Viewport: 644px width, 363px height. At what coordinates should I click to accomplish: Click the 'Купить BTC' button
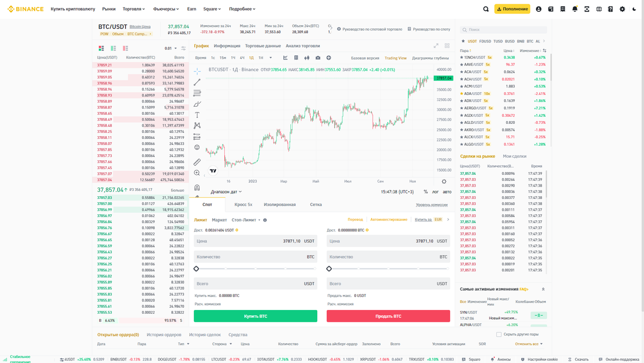(x=255, y=316)
